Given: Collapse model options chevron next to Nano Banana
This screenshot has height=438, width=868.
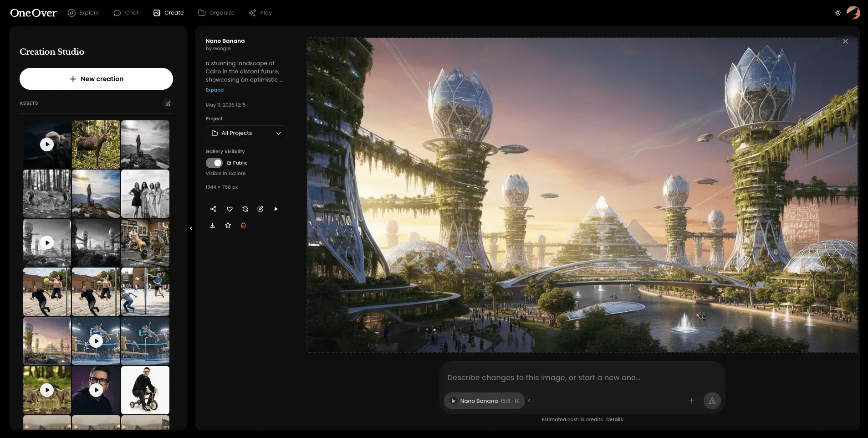Looking at the screenshot, I should (529, 401).
